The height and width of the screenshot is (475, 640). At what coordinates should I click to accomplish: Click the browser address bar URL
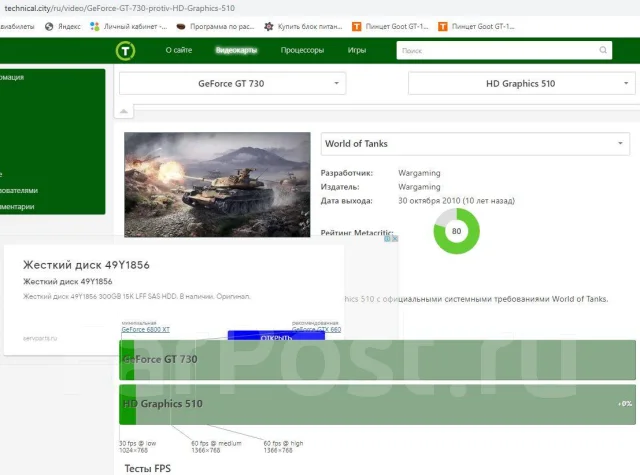(120, 8)
